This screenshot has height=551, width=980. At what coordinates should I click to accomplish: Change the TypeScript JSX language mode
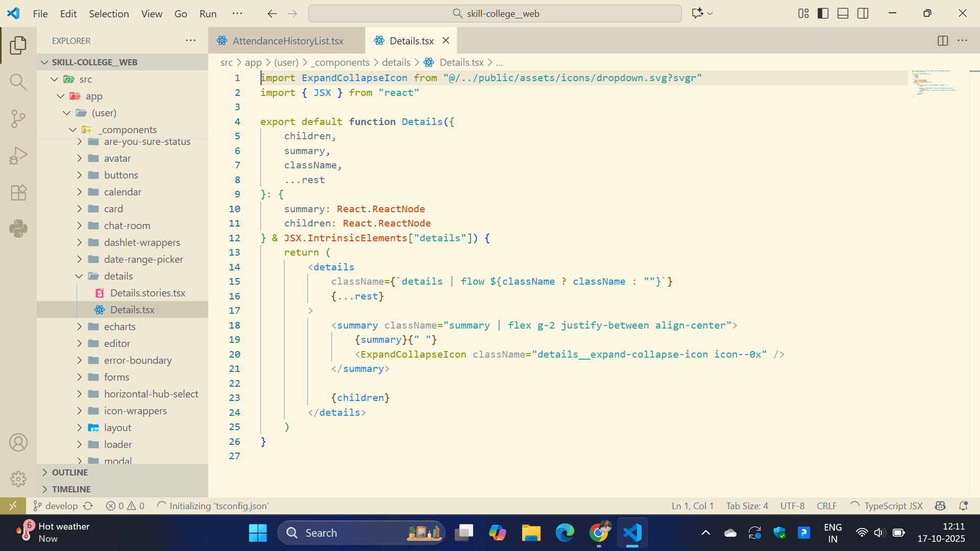[893, 506]
